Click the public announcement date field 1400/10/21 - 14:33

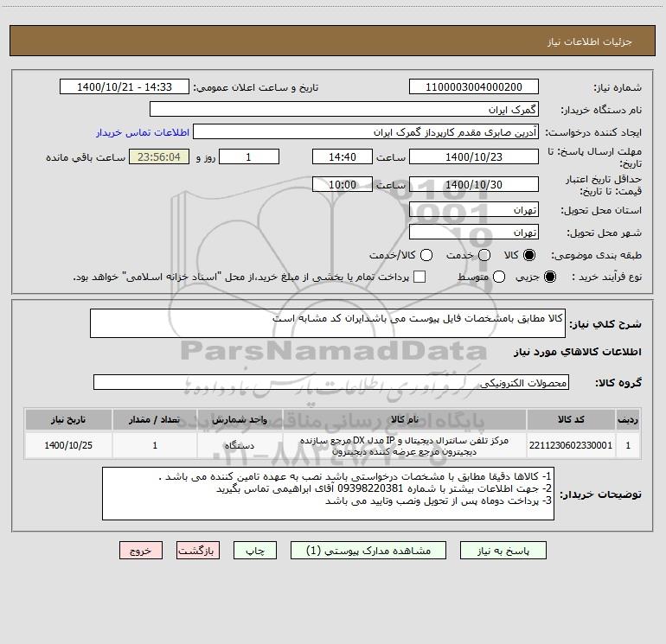pos(125,86)
